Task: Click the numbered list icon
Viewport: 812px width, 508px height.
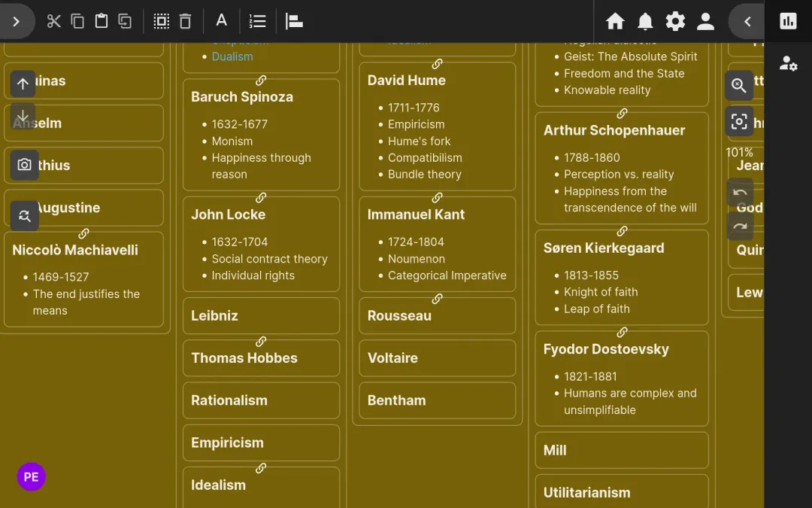Action: [258, 21]
